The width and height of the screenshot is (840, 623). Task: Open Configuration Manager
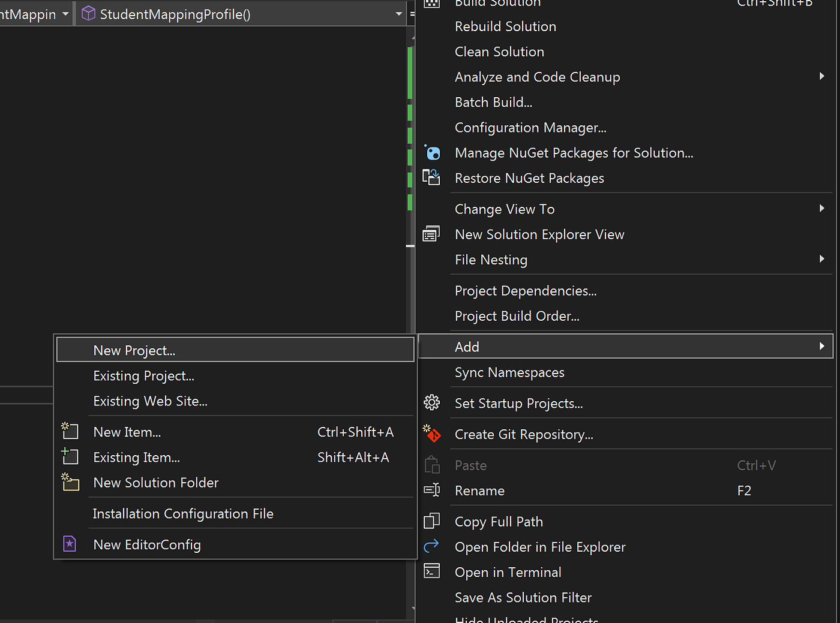point(530,127)
